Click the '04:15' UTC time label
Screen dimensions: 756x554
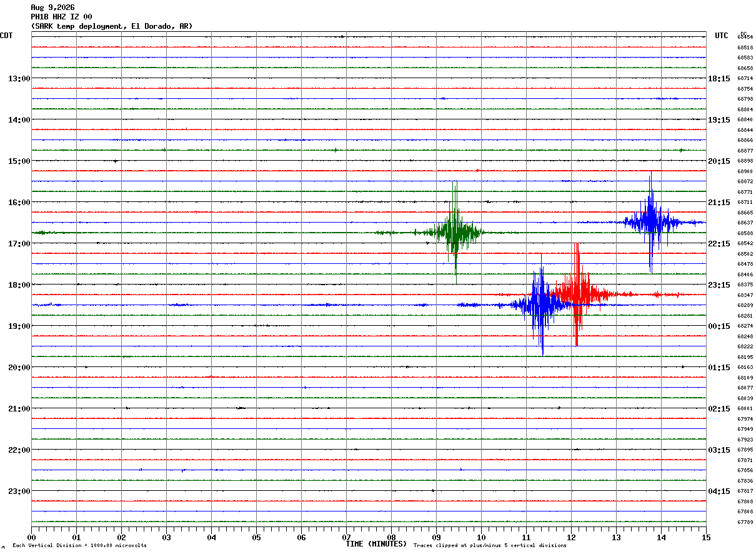point(719,491)
